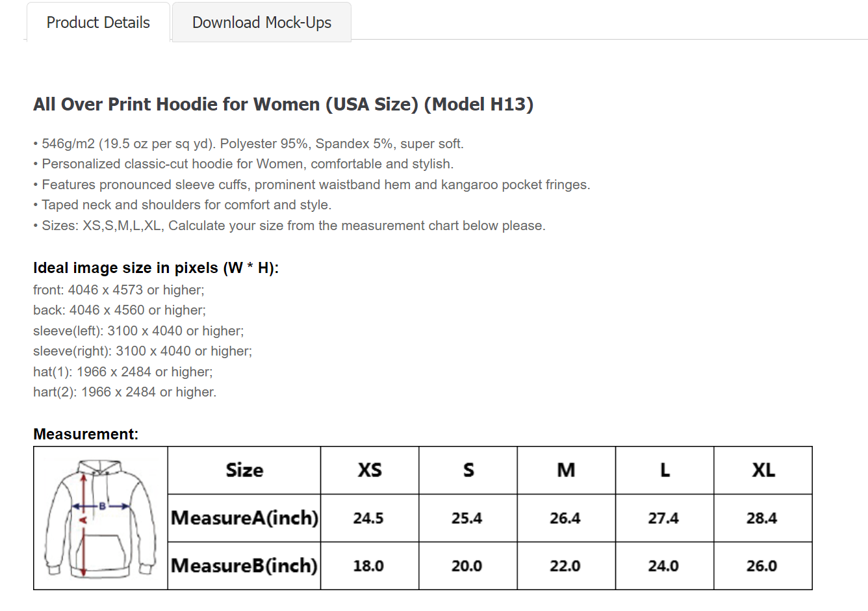Select the XS column header in the table
Image resolution: width=868 pixels, height=611 pixels.
point(369,470)
